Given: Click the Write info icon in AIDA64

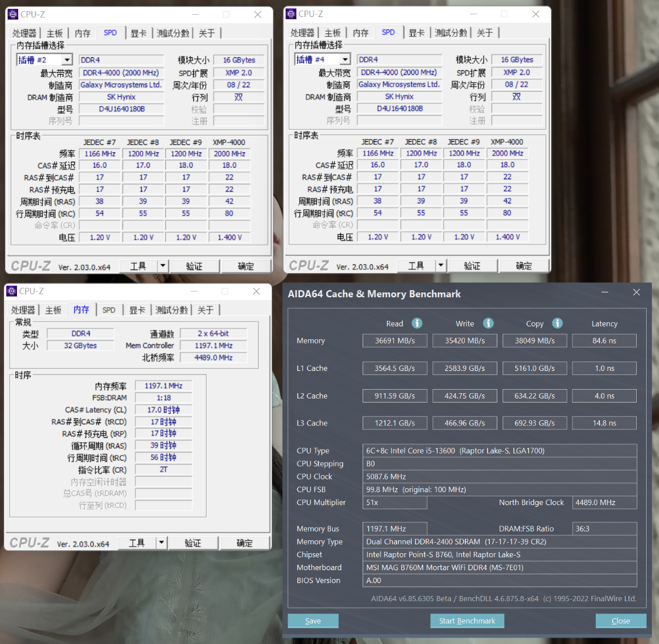Looking at the screenshot, I should 488,323.
